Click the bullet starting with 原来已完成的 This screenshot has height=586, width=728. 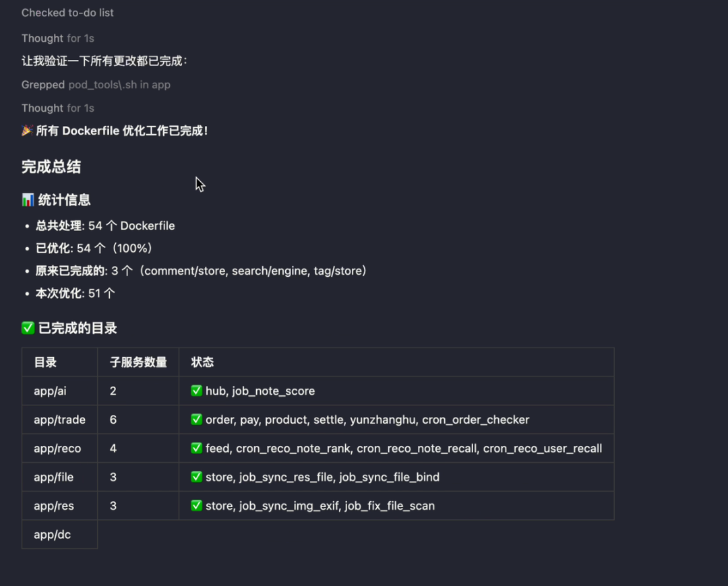[x=202, y=271]
